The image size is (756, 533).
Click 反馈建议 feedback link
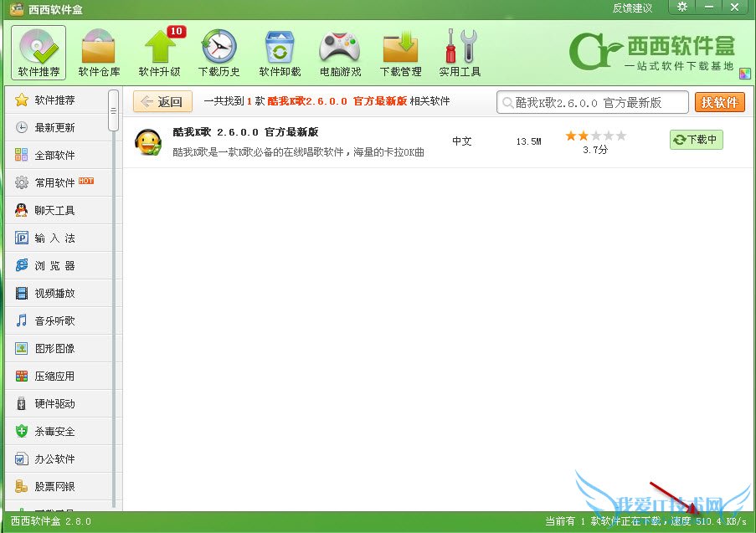coord(632,8)
